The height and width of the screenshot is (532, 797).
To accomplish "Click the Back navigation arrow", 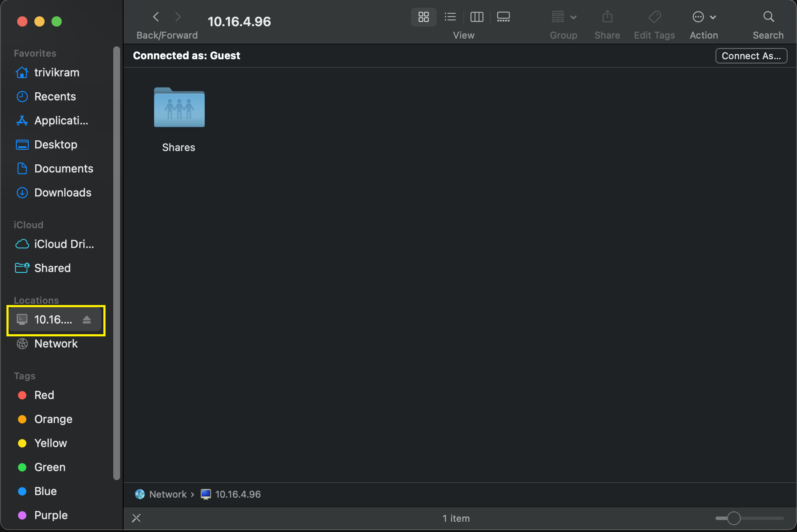I will pyautogui.click(x=156, y=17).
